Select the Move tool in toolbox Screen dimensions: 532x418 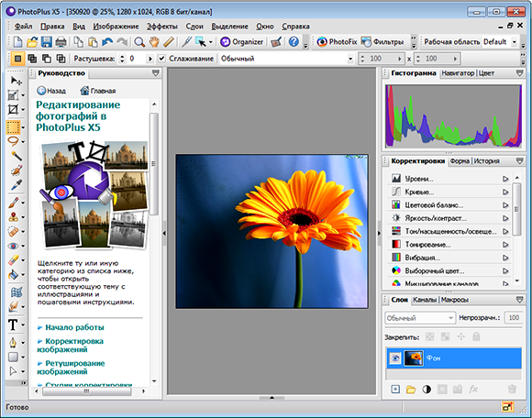pyautogui.click(x=16, y=81)
